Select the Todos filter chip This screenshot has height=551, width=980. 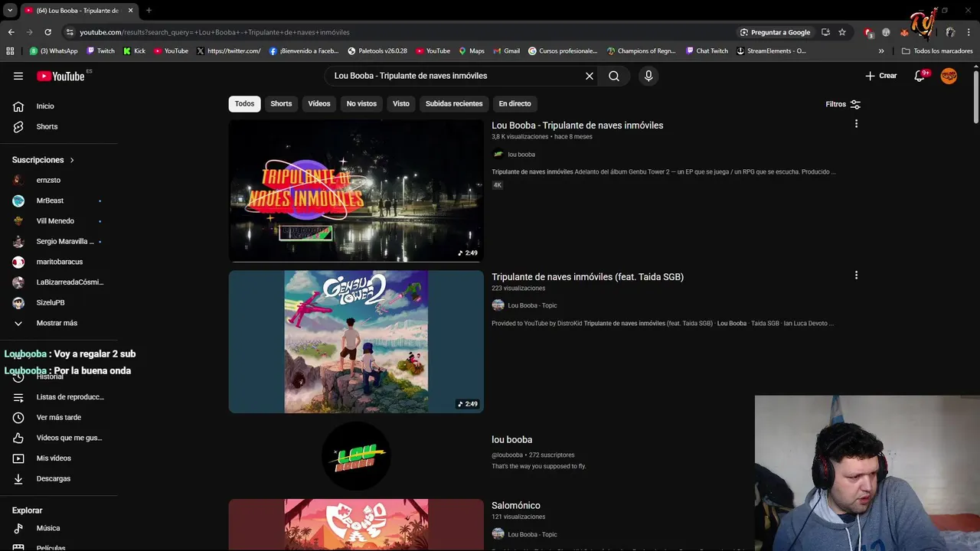pyautogui.click(x=244, y=104)
